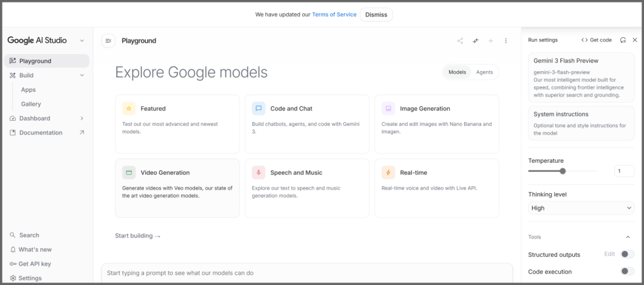The width and height of the screenshot is (644, 285).
Task: Click the Get API key key icon
Action: click(x=13, y=264)
